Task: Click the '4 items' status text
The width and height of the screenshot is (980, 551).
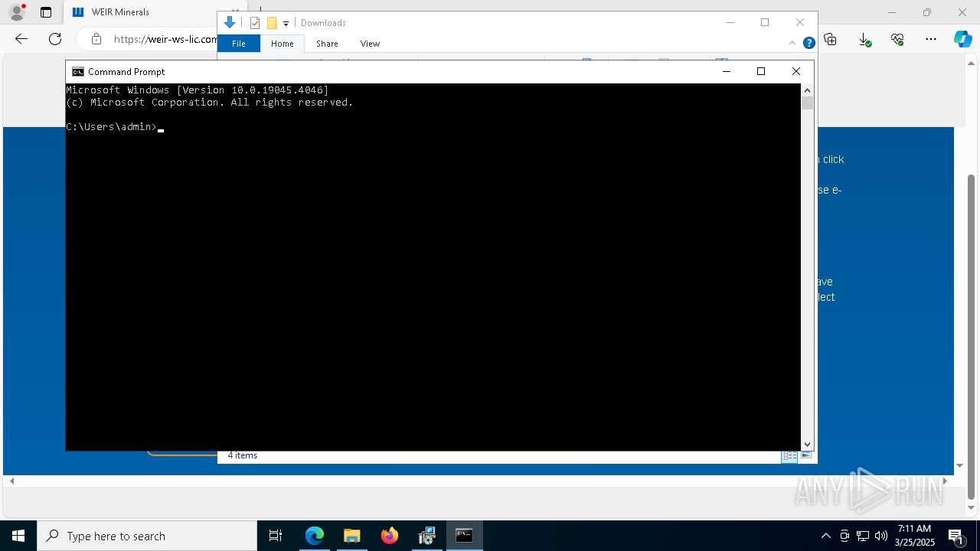Action: pyautogui.click(x=243, y=455)
